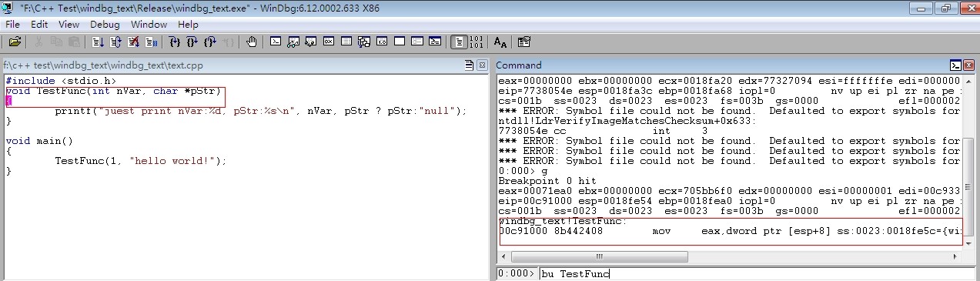980x281 pixels.
Task: Click the Command window toolbar menu icon
Action: coord(955,65)
